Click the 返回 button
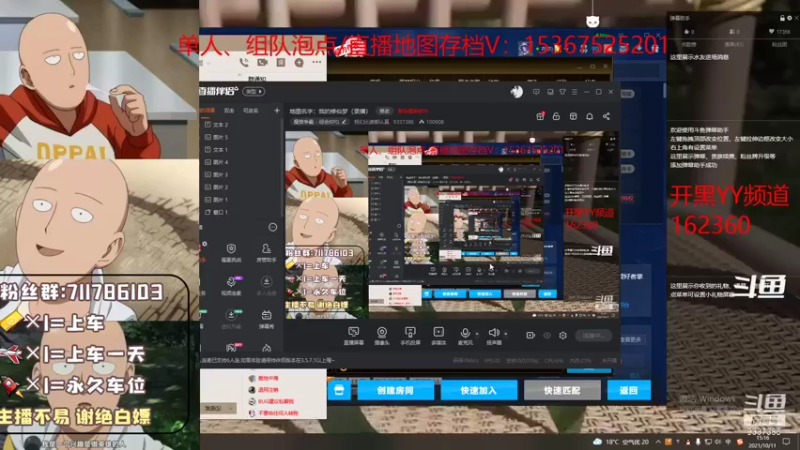This screenshot has width=800, height=450. tap(629, 390)
